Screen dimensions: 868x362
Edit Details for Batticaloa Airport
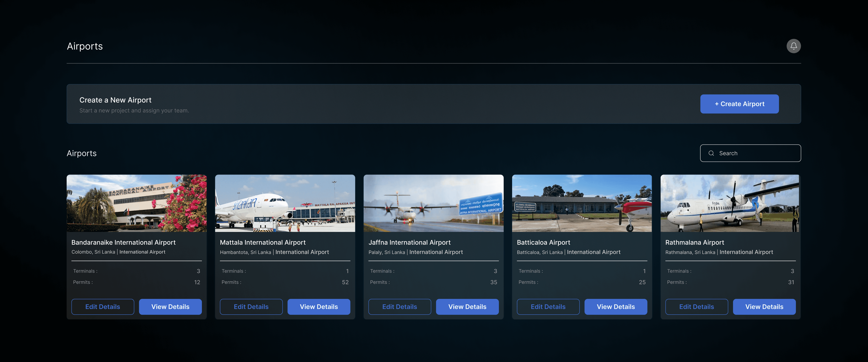pyautogui.click(x=548, y=307)
